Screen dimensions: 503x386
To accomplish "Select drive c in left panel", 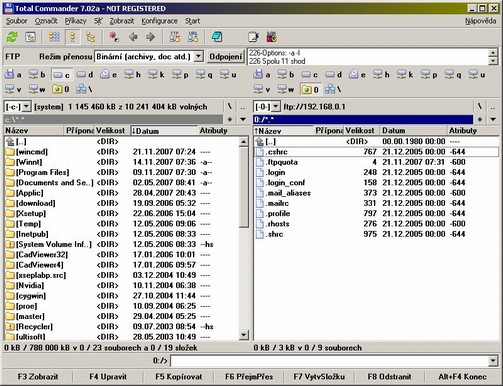I will [62, 75].
